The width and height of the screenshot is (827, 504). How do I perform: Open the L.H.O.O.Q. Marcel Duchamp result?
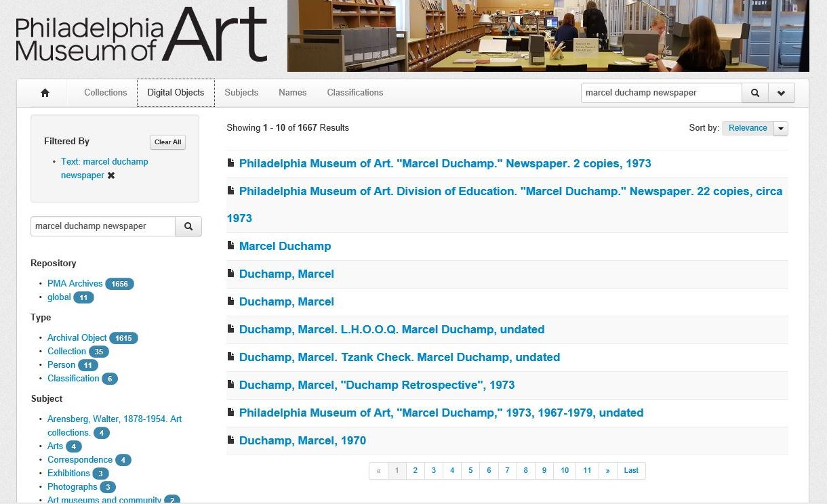click(x=392, y=330)
